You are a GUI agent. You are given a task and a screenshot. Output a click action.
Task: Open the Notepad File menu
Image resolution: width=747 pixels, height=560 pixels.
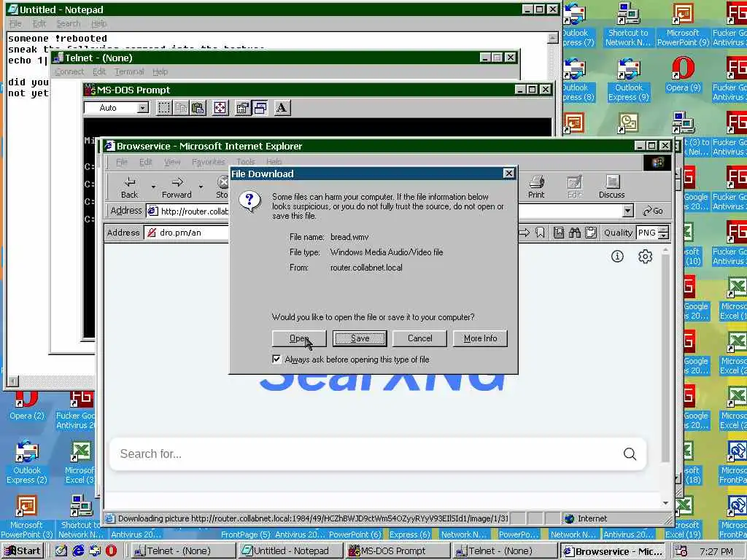[15, 23]
